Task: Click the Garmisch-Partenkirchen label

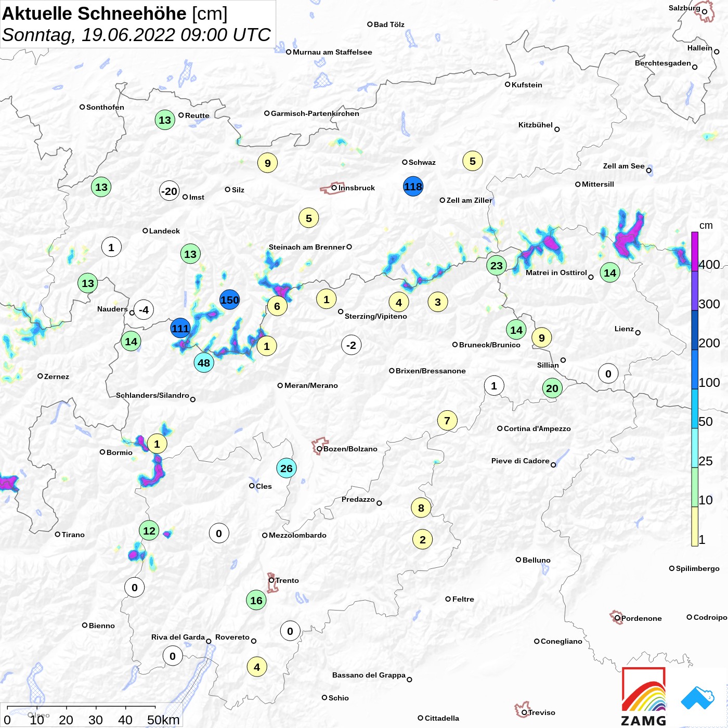Action: coord(315,113)
